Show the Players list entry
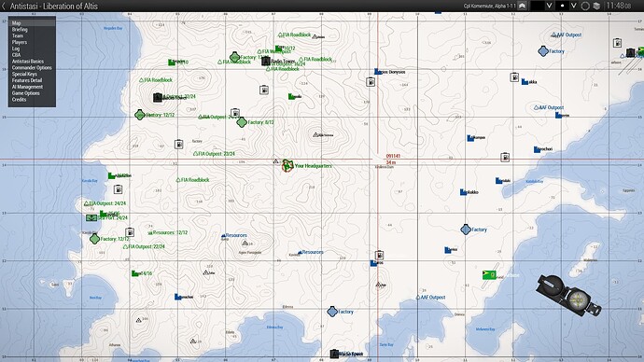The height and width of the screenshot is (362, 644). 20,42
